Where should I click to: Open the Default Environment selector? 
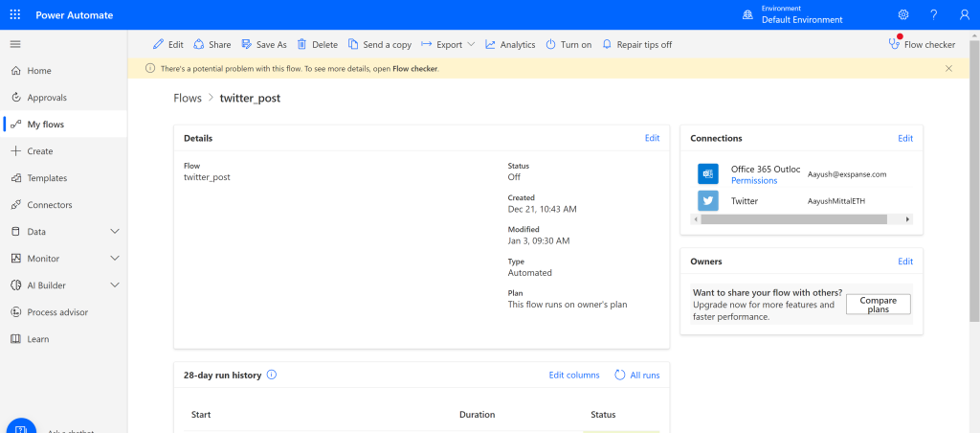pos(791,15)
